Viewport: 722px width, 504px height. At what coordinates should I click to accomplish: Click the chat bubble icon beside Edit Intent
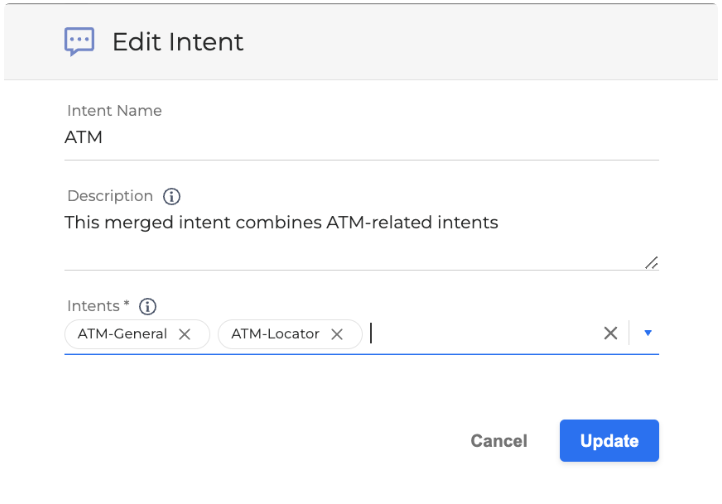pos(79,41)
